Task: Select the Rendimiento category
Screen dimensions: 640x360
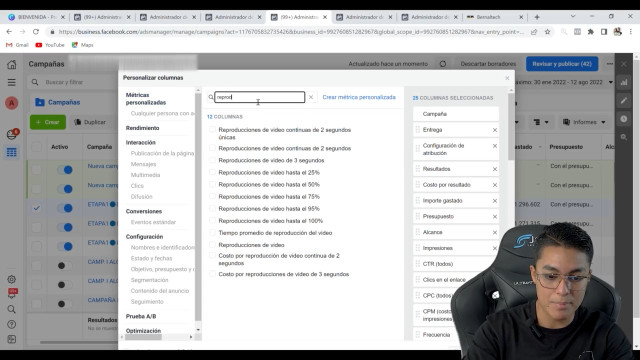Action: coord(142,128)
